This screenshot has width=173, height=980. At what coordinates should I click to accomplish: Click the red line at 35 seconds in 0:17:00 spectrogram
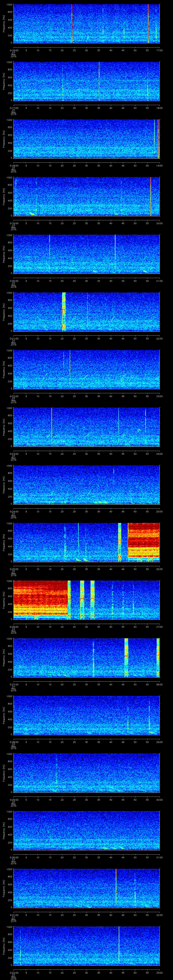[x=99, y=81]
